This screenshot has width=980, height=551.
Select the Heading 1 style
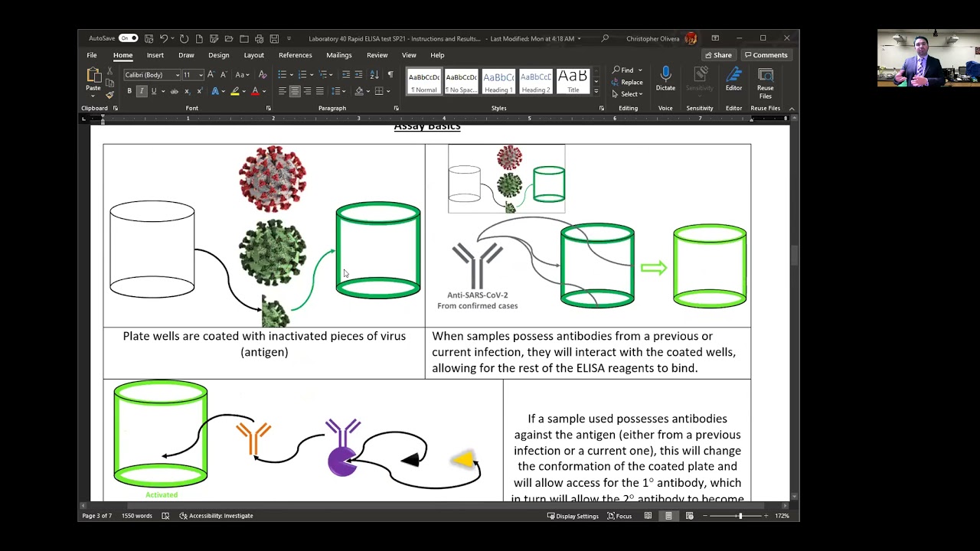[498, 82]
